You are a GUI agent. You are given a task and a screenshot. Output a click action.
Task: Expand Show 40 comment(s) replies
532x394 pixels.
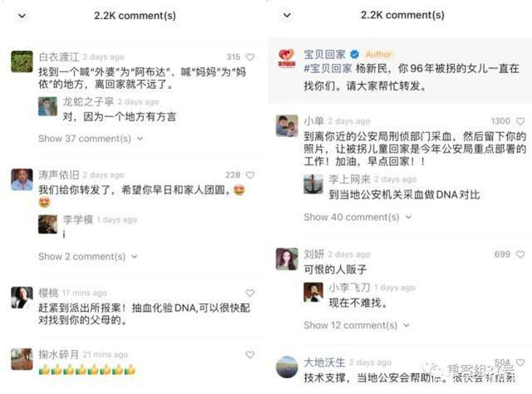[357, 217]
